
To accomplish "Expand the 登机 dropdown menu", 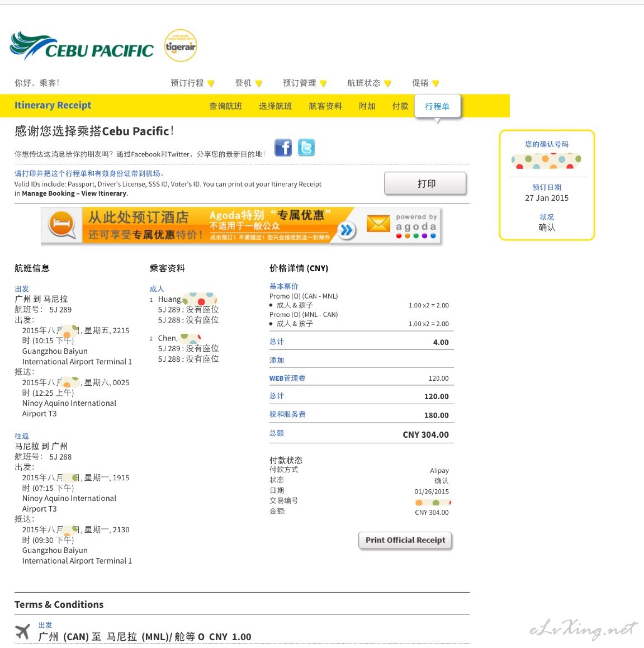I will coord(249,83).
